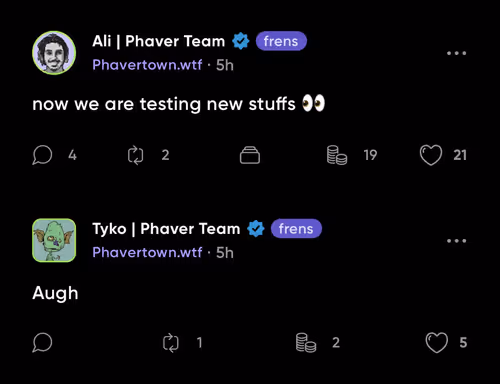500x384 pixels.
Task: Click the verified badge beside Tyko's name
Action: coord(256,229)
